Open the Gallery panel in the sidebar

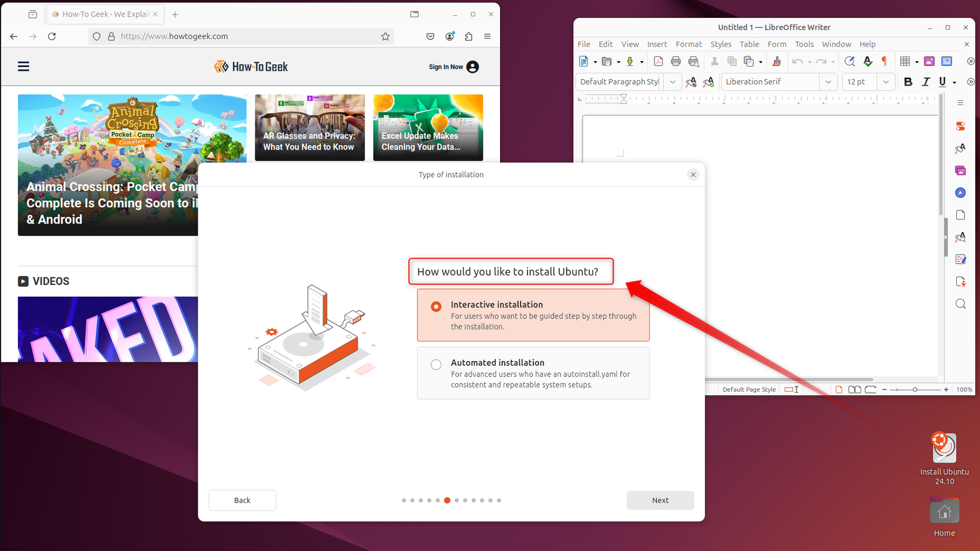pyautogui.click(x=960, y=170)
